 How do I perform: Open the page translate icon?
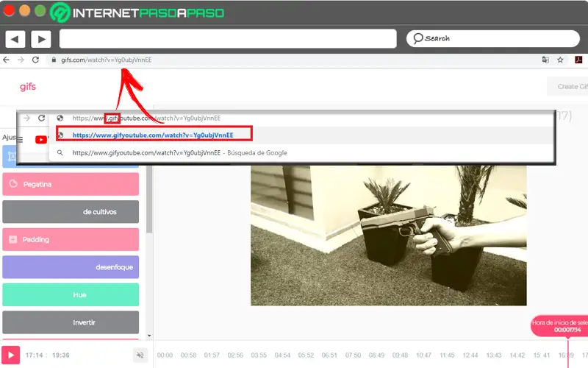tap(545, 60)
